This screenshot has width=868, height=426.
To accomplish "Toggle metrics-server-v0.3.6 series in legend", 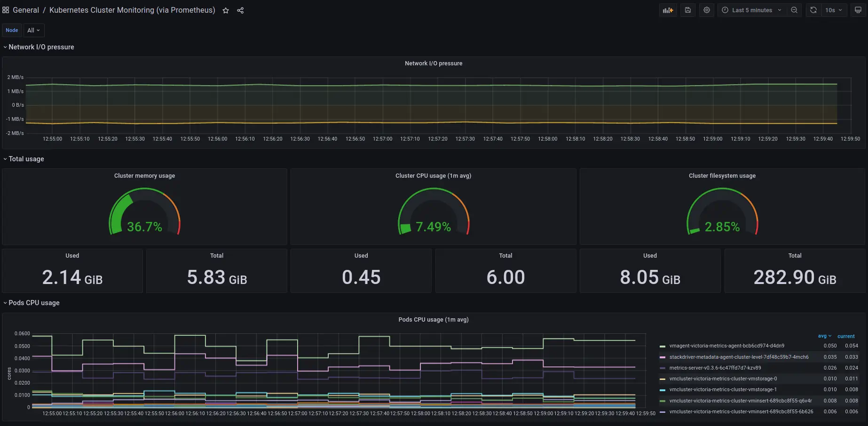I will click(x=715, y=368).
